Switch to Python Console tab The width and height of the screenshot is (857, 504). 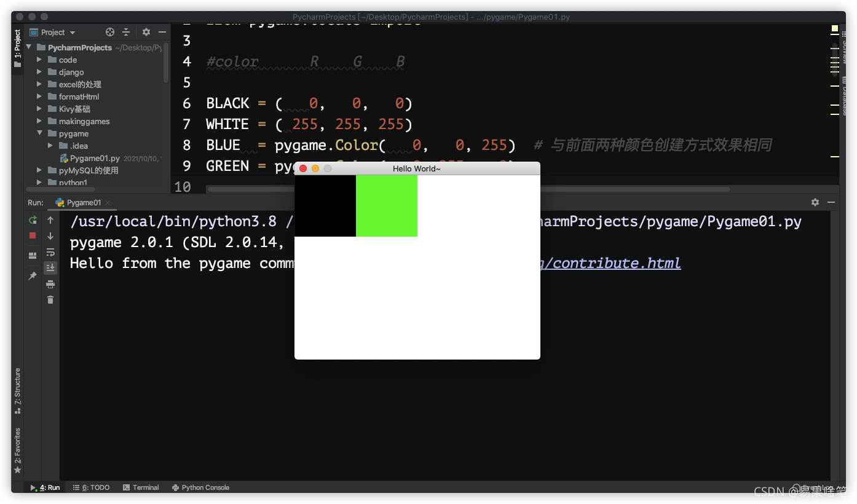coord(201,487)
